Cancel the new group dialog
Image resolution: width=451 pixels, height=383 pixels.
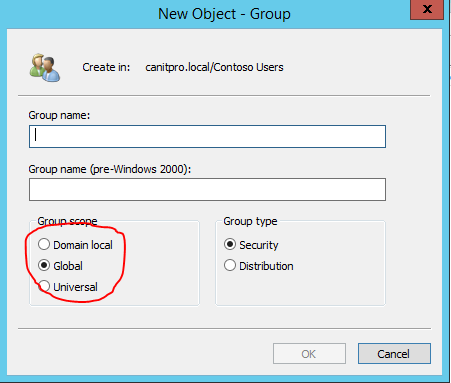pos(394,354)
